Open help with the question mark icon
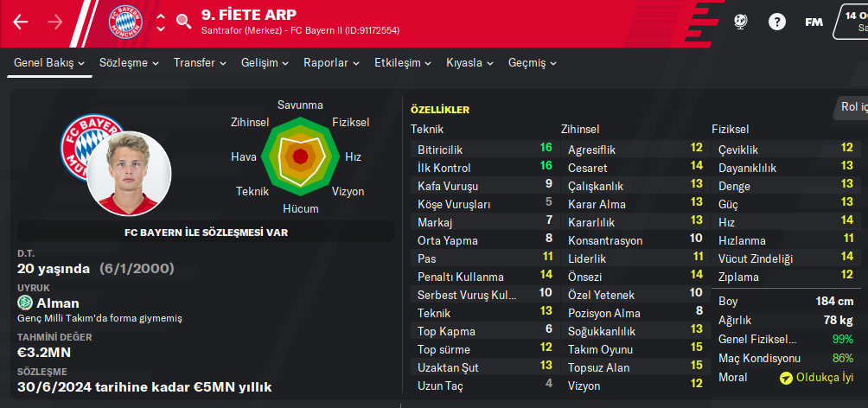The image size is (868, 408). pyautogui.click(x=777, y=22)
